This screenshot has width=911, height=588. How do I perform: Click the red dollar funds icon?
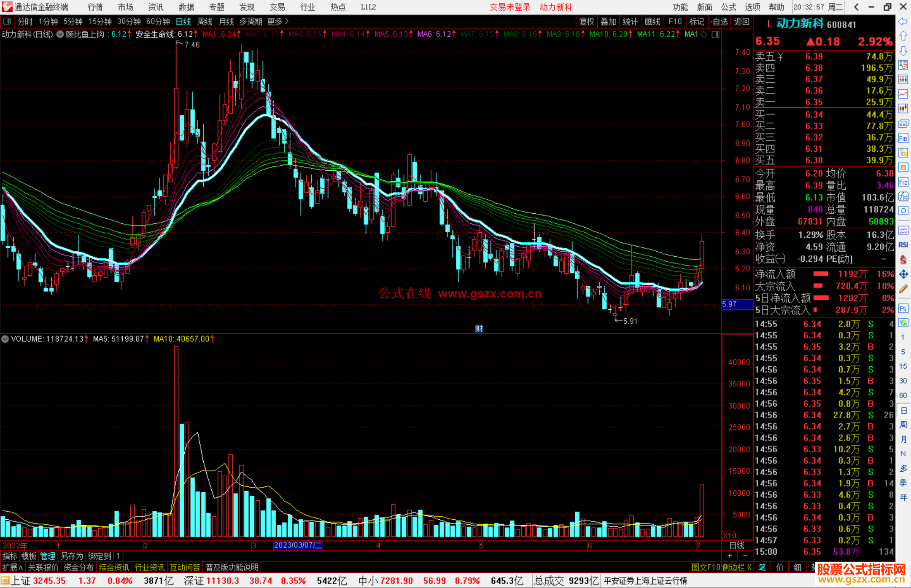coord(903,260)
